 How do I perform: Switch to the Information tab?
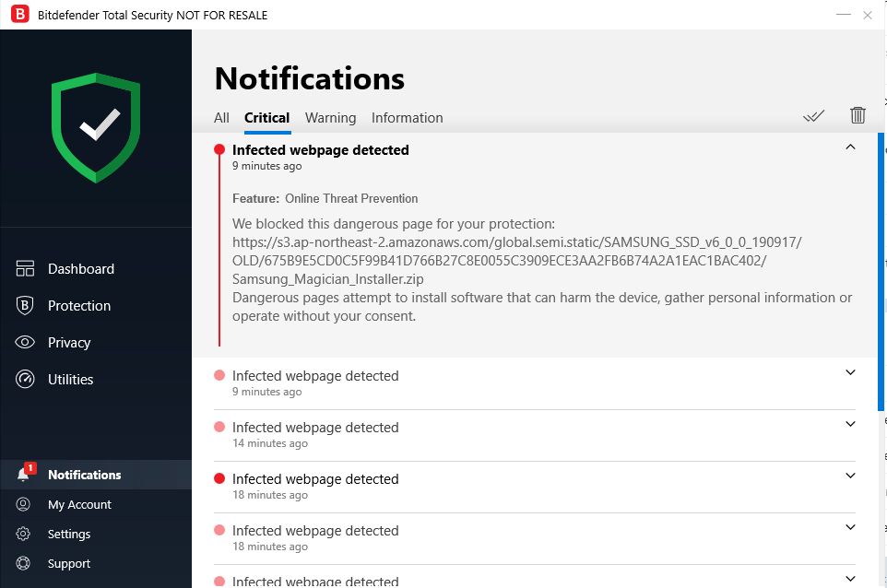point(407,118)
